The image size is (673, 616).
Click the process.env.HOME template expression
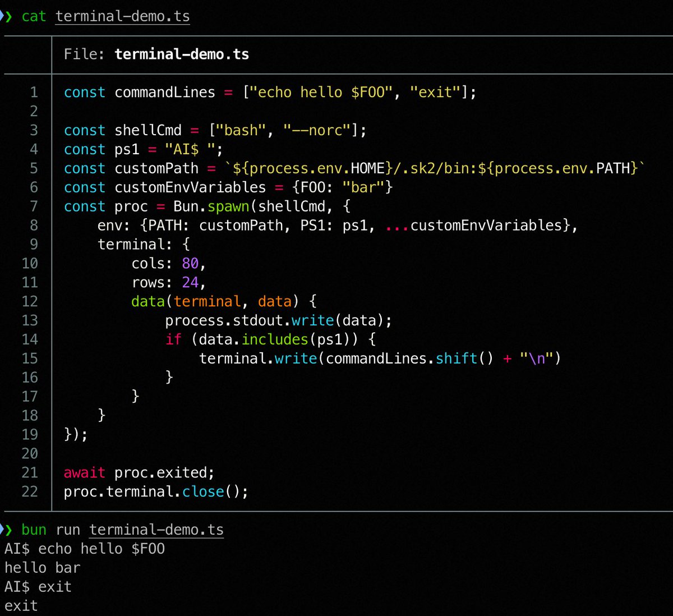[313, 168]
